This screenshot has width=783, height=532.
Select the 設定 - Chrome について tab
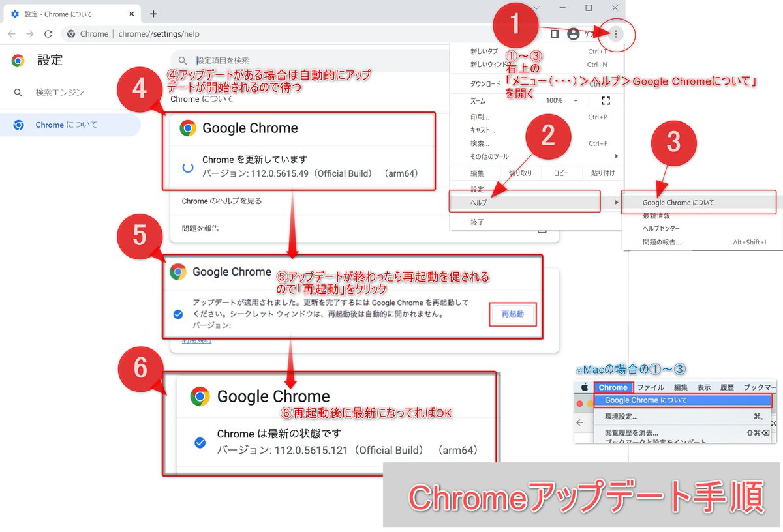click(x=72, y=14)
